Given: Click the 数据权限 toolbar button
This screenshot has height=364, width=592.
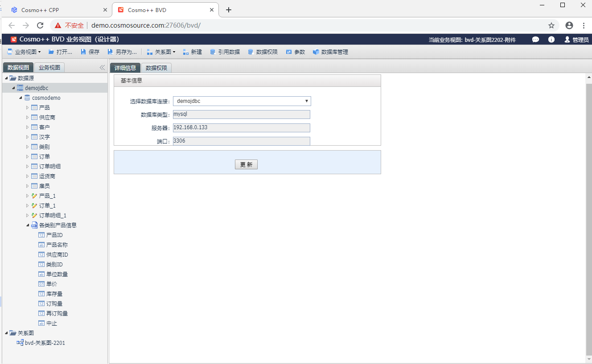Looking at the screenshot, I should coord(263,52).
